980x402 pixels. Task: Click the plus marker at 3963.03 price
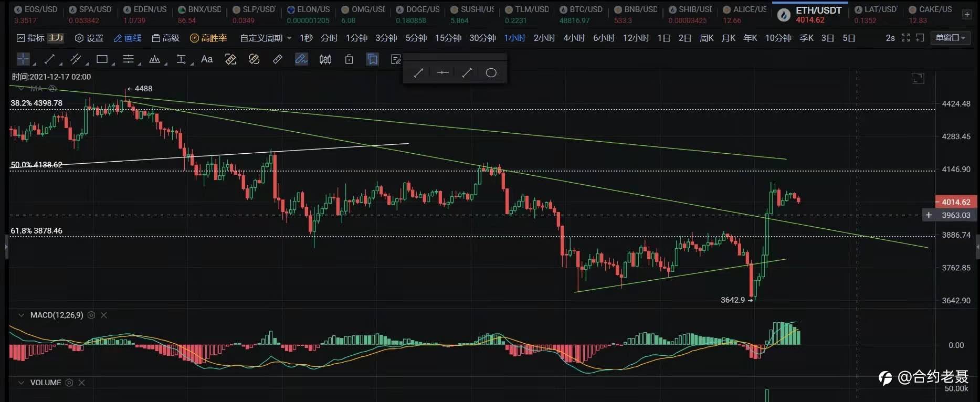click(929, 215)
